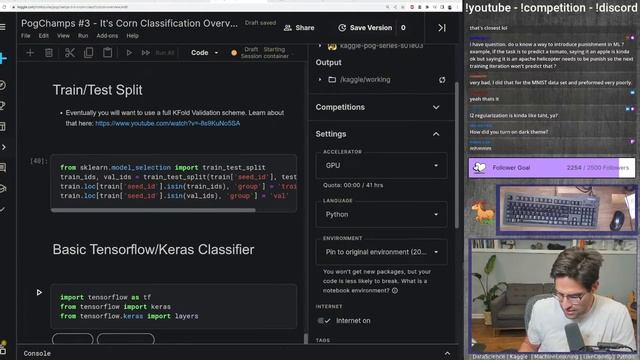The width and height of the screenshot is (640, 360).
Task: Open Home compass icon in left sidebar
Action: point(2,85)
